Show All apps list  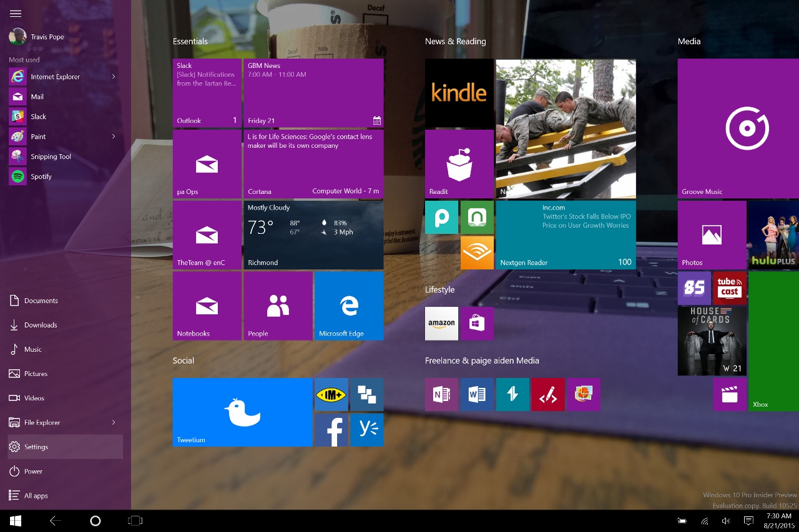65,495
